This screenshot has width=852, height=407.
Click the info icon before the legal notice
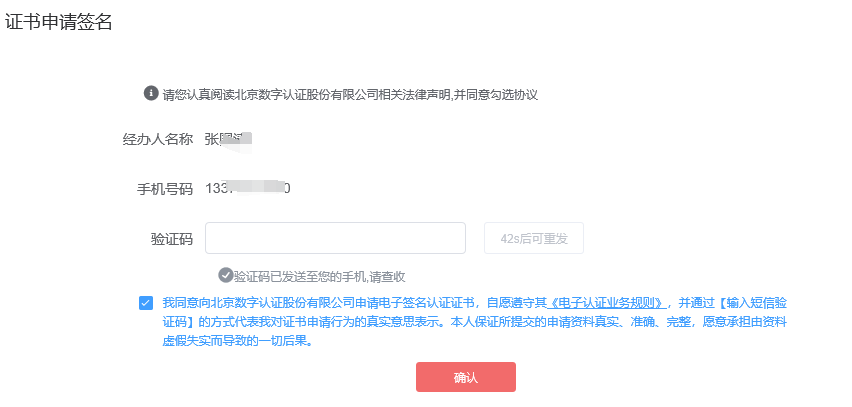point(152,93)
